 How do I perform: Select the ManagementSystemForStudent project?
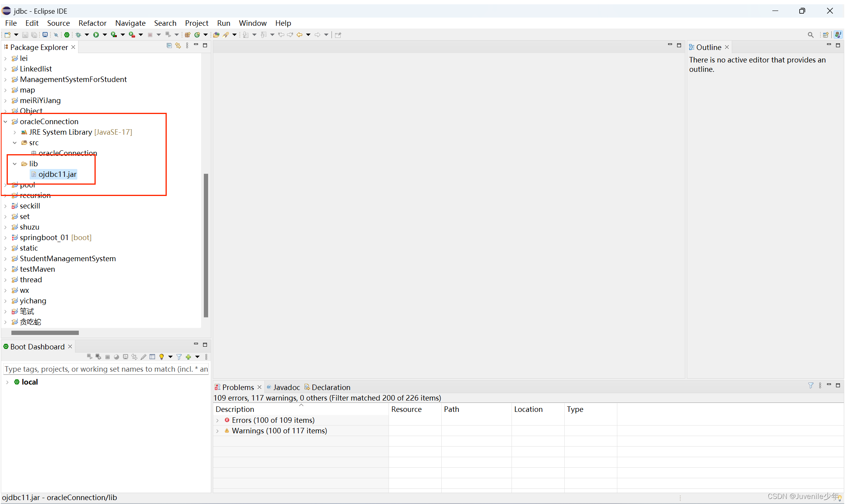(x=69, y=80)
